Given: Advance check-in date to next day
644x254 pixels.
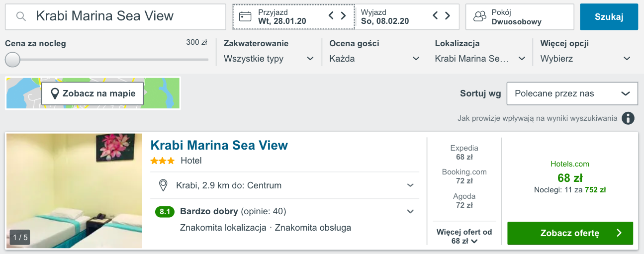Looking at the screenshot, I should (x=343, y=16).
